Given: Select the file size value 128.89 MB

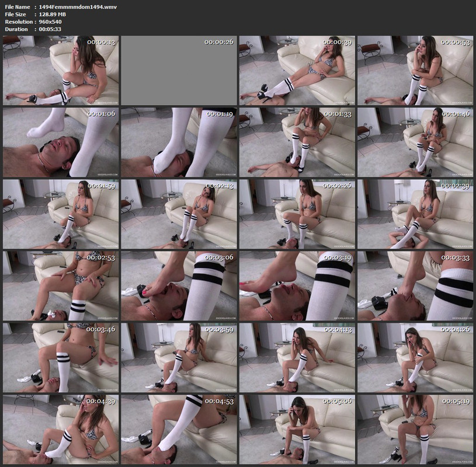Looking at the screenshot, I should pyautogui.click(x=52, y=14).
